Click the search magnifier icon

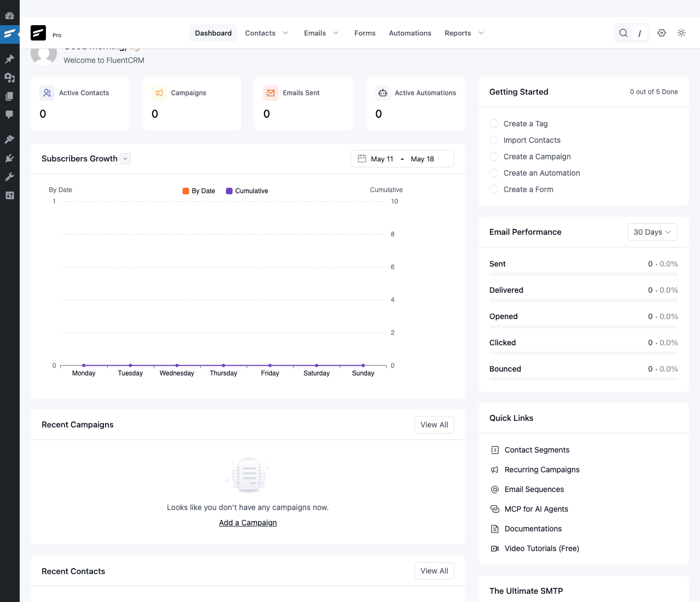point(623,33)
